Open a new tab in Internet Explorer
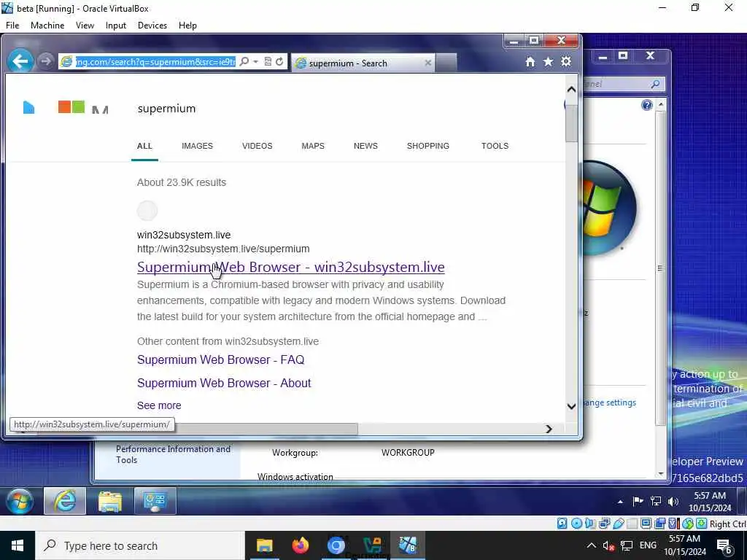 446,63
